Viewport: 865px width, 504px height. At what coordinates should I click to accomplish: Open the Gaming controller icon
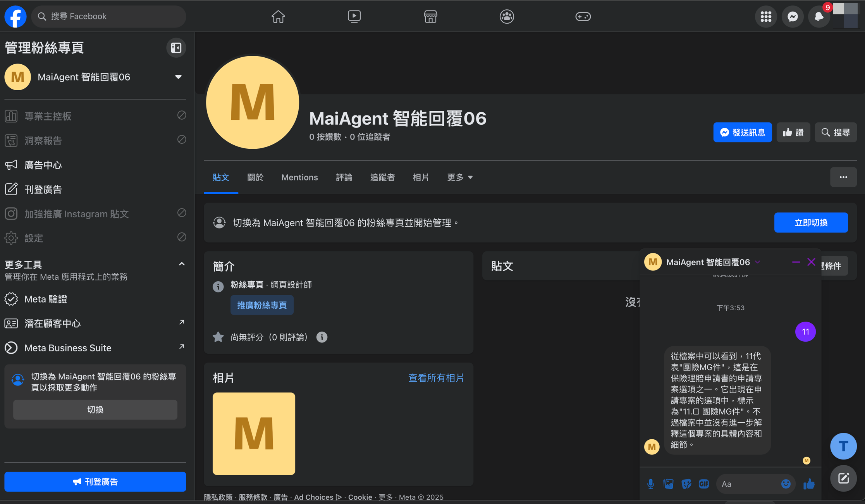tap(583, 16)
